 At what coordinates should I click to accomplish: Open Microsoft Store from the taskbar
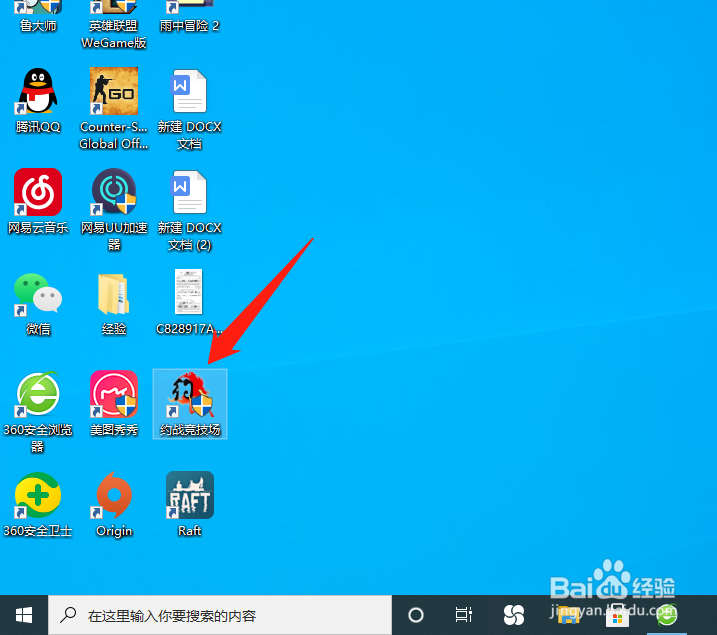pyautogui.click(x=617, y=616)
